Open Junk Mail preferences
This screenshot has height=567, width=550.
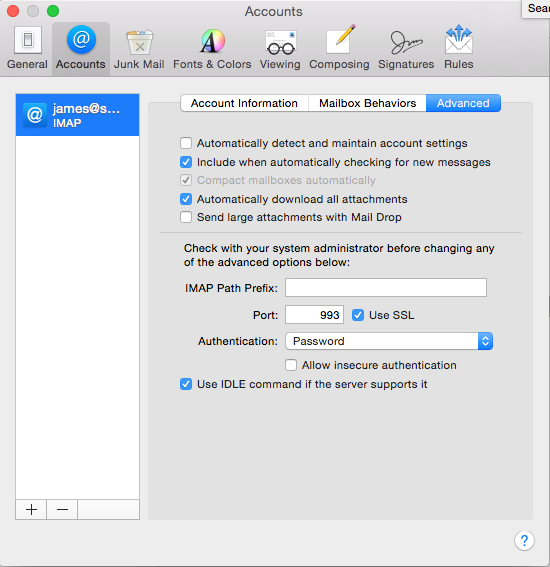pos(139,48)
